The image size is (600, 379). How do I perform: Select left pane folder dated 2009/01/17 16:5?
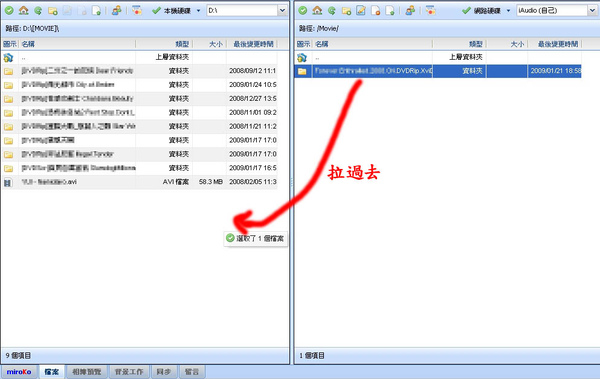tap(140, 168)
